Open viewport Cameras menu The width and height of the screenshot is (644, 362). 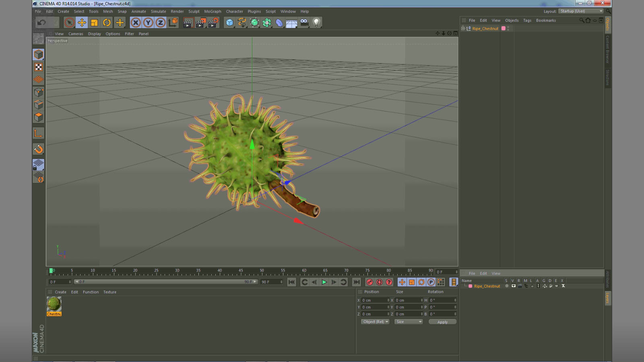(76, 34)
